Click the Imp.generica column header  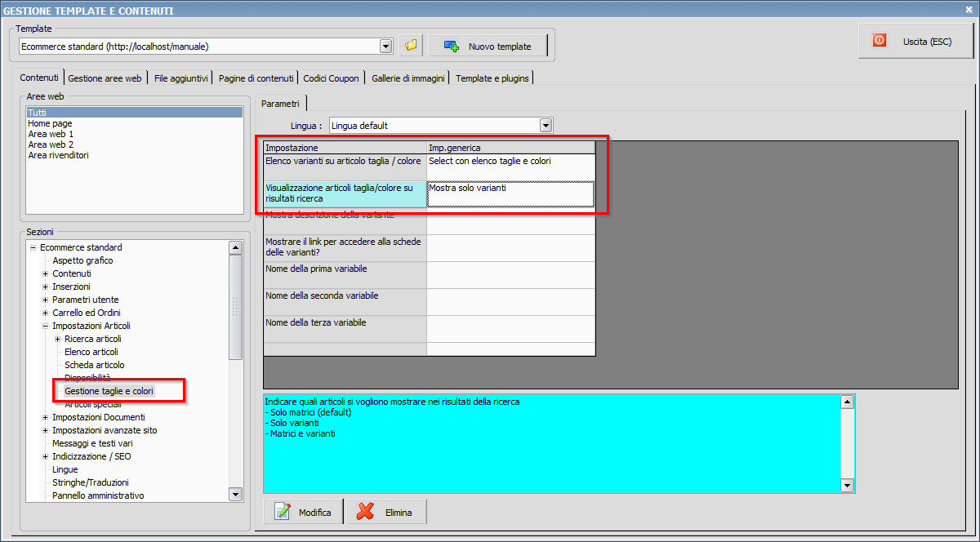[510, 148]
